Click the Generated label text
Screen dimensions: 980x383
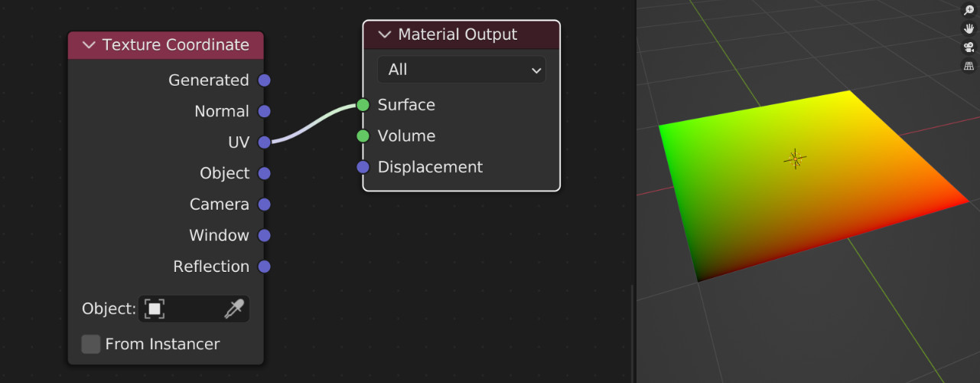(x=209, y=80)
